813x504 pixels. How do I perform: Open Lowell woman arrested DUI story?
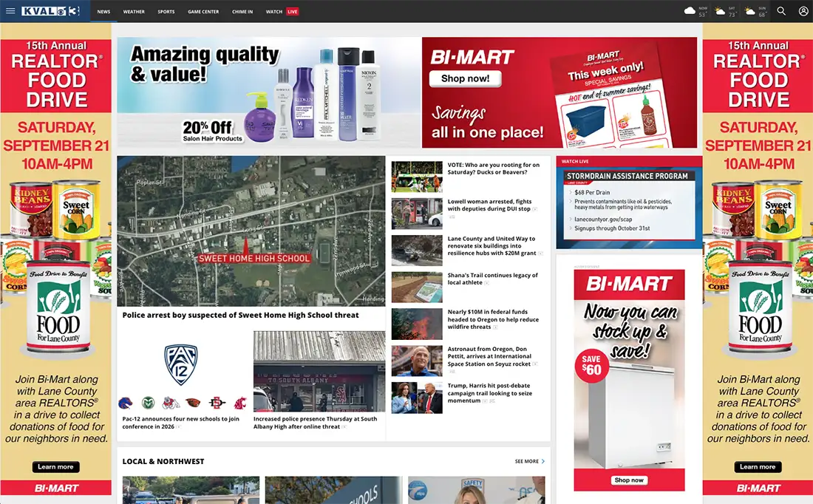pos(489,205)
